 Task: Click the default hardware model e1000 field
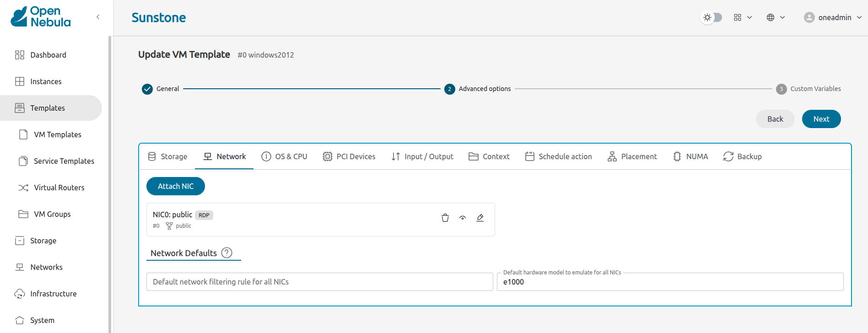(x=669, y=282)
